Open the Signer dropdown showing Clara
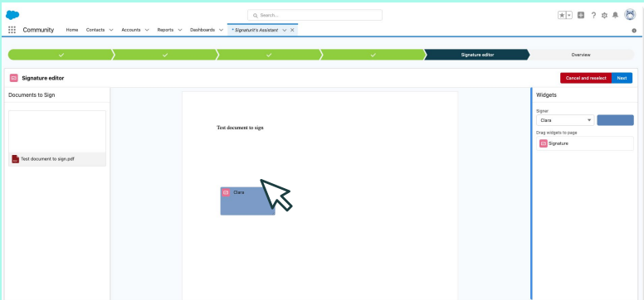Viewport: 644px width, 300px height. (x=565, y=120)
